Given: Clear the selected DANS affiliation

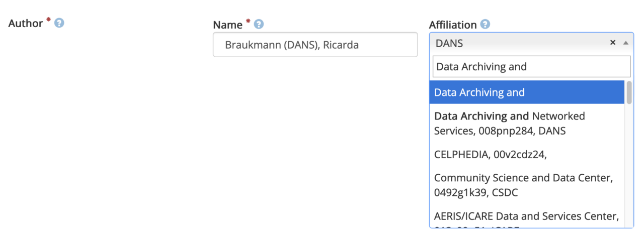Looking at the screenshot, I should coord(613,43).
